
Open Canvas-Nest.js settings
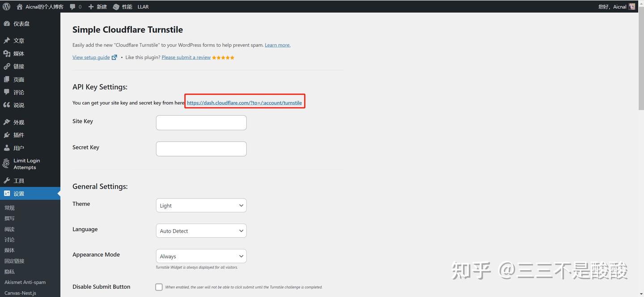(20, 293)
